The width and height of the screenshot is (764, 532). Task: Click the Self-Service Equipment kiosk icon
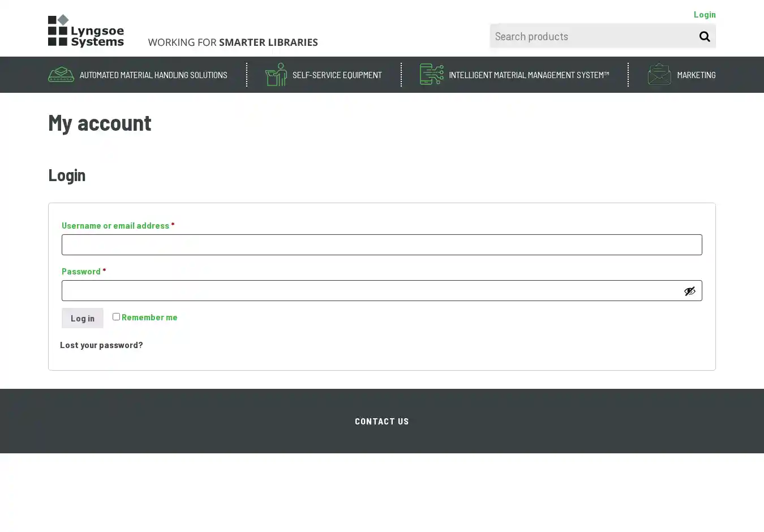tap(276, 75)
